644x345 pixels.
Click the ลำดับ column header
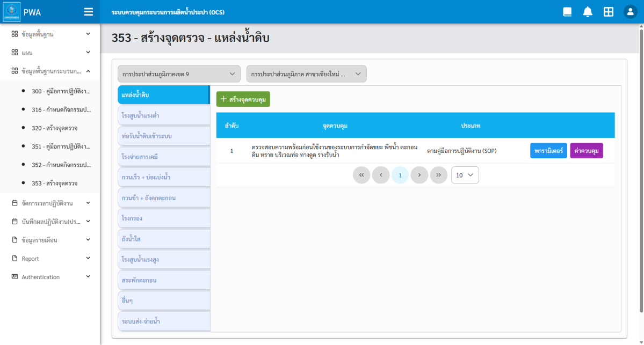[x=231, y=126]
